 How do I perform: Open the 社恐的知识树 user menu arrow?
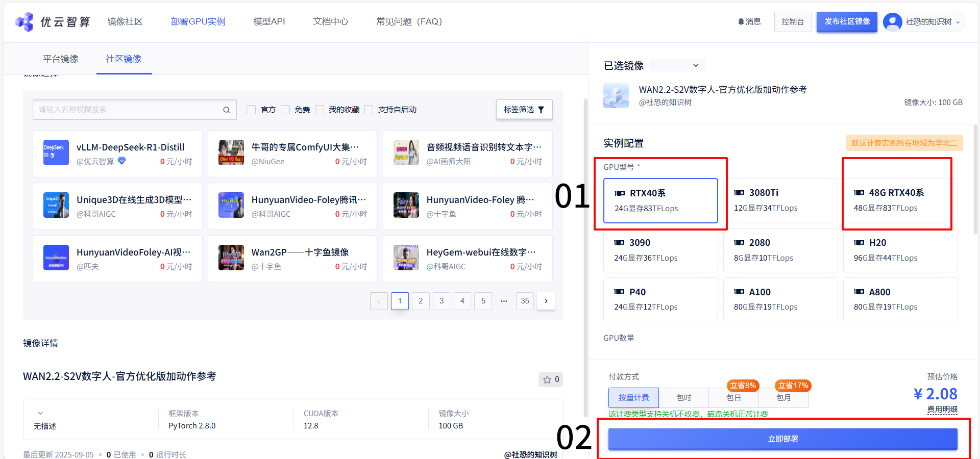958,22
